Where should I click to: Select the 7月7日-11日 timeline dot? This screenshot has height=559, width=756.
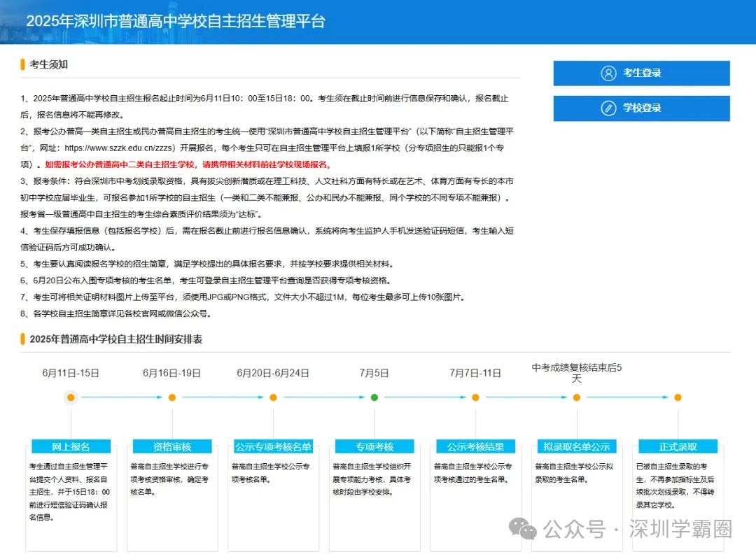point(475,397)
